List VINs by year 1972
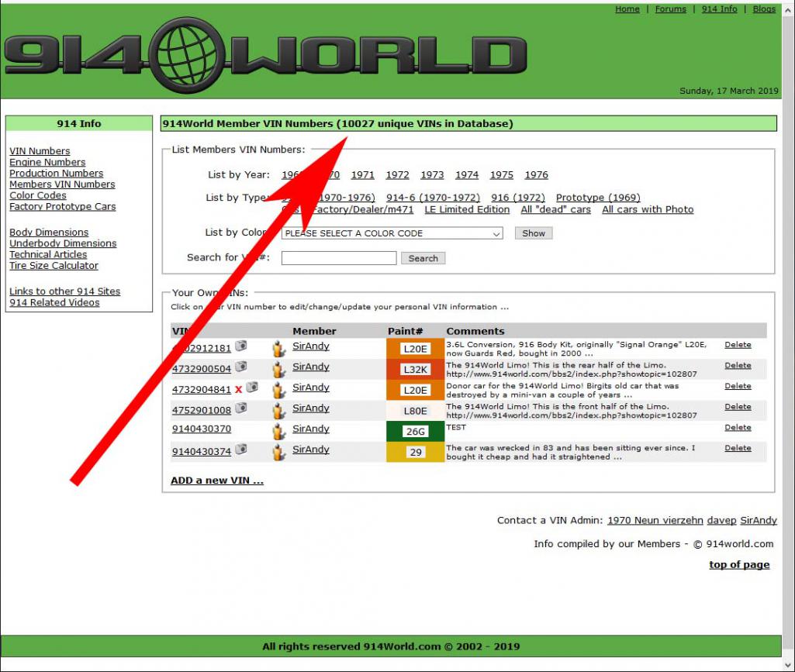The height and width of the screenshot is (672, 795). point(397,175)
